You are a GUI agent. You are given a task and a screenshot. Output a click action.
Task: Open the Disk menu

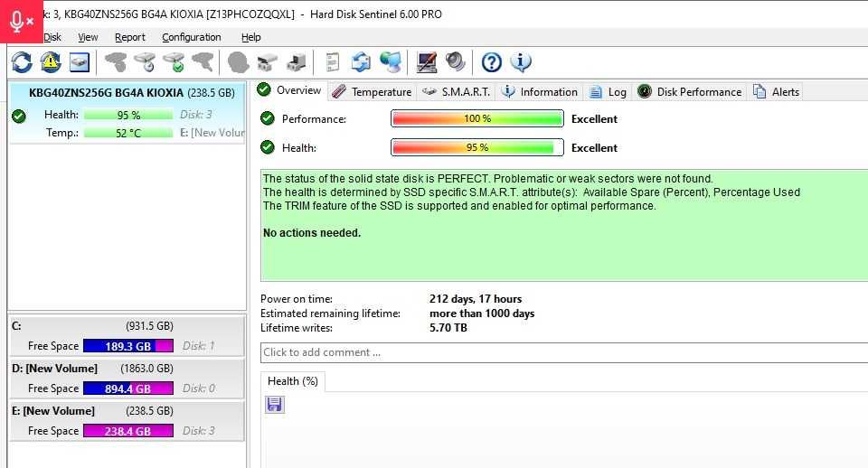coord(52,37)
